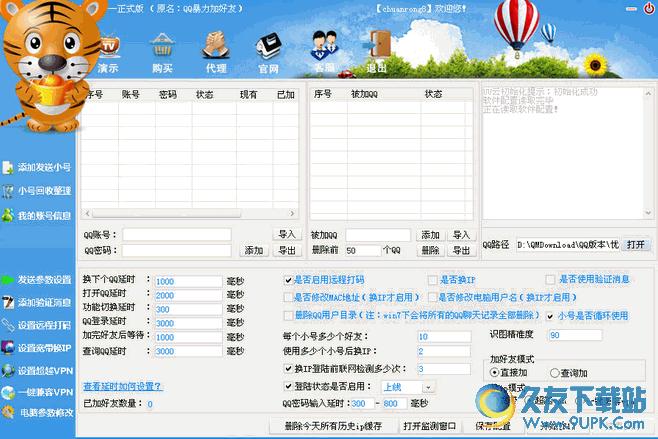
Task: Click 打开监测窗口 button
Action: click(429, 426)
